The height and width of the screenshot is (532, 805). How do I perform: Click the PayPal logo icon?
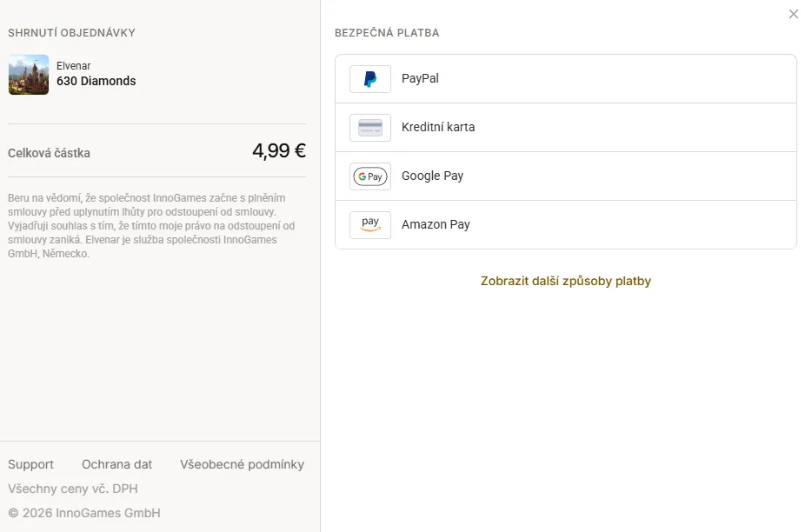(370, 79)
